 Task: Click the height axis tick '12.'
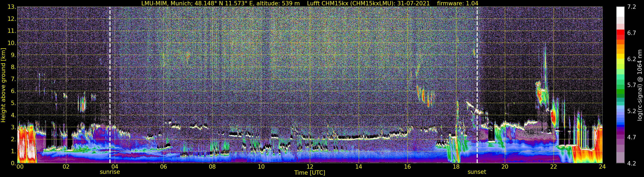tap(12, 19)
